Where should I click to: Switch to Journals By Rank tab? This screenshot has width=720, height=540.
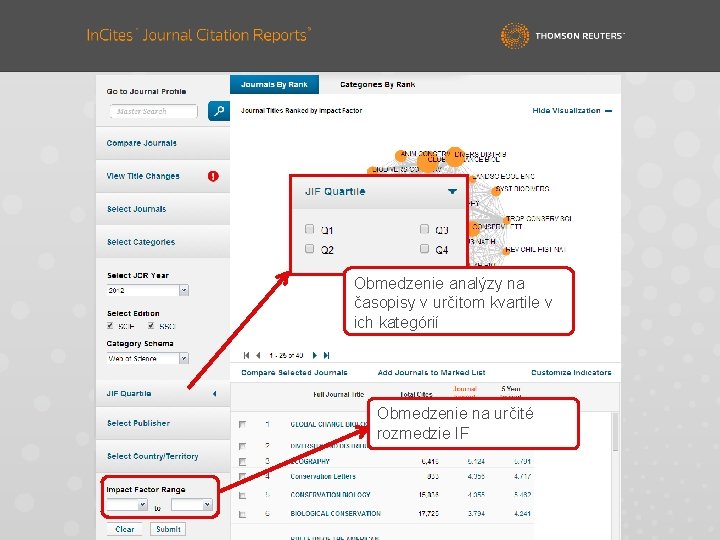click(274, 84)
